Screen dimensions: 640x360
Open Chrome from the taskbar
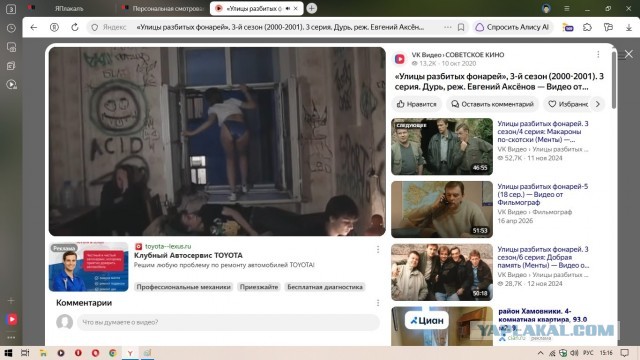(113, 353)
